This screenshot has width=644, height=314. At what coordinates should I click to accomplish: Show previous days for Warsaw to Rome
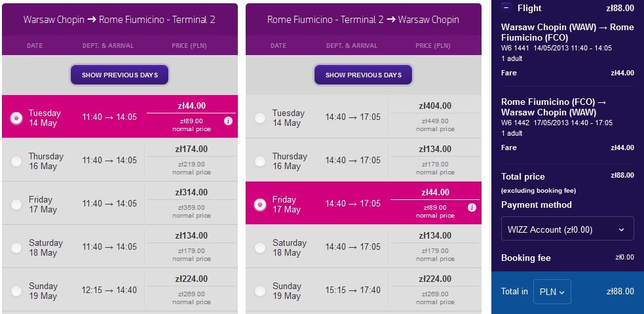coord(119,75)
